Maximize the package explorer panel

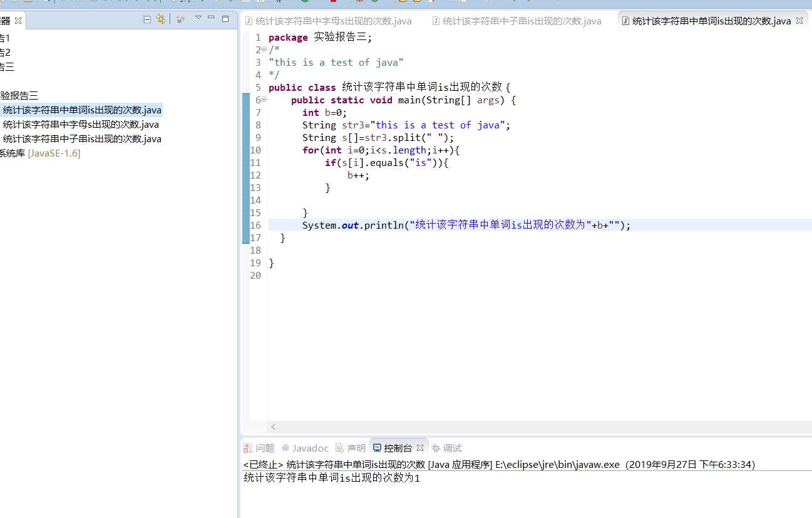(225, 19)
